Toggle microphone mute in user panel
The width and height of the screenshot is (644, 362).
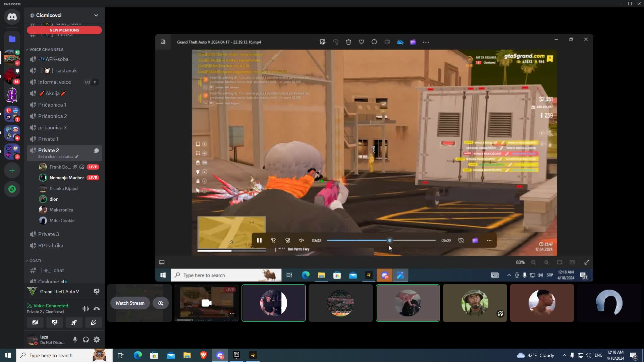click(75, 340)
